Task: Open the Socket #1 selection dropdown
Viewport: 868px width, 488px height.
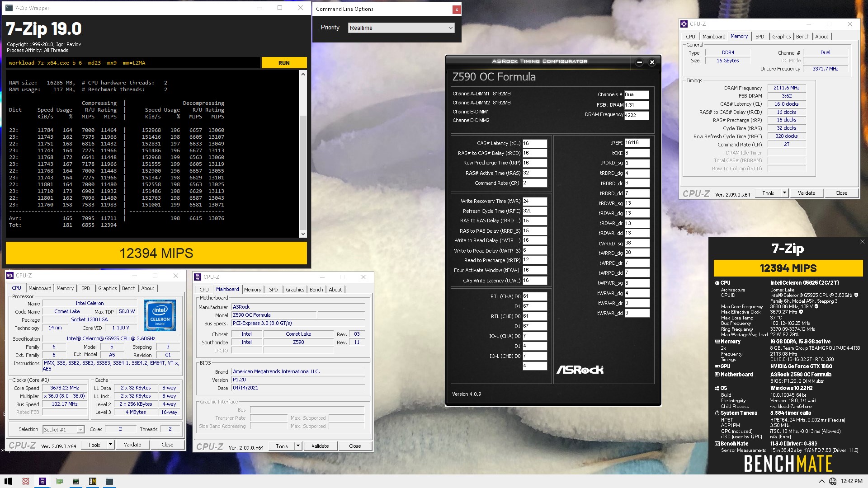Action: point(64,430)
